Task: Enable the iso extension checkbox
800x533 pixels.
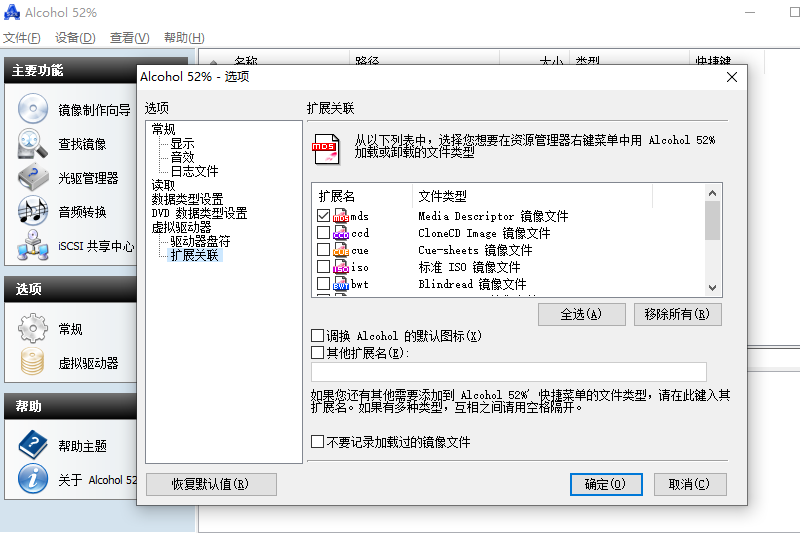Action: click(x=323, y=267)
